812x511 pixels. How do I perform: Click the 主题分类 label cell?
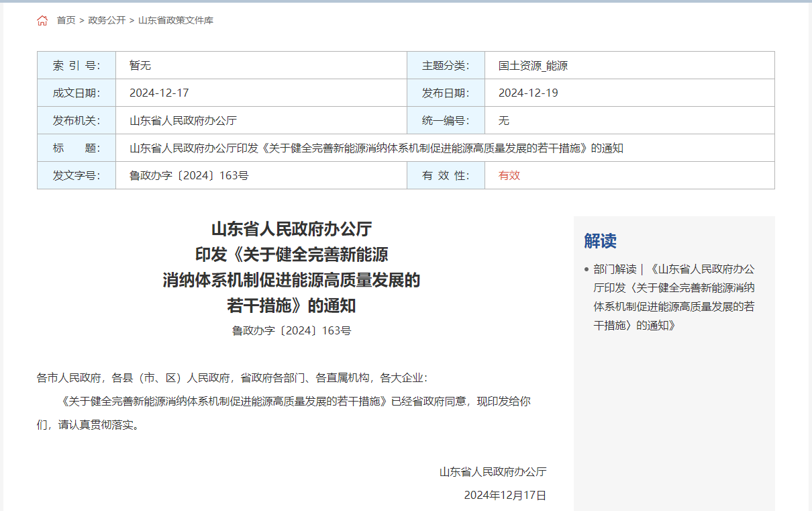pyautogui.click(x=446, y=66)
